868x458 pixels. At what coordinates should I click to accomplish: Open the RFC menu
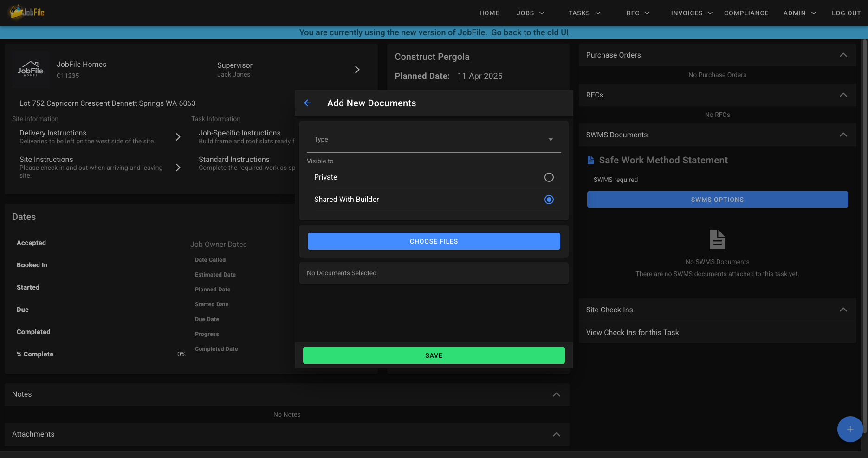click(x=638, y=13)
